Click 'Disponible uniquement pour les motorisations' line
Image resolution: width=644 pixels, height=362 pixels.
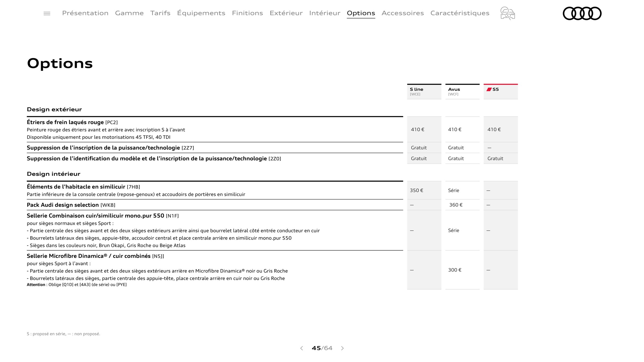tap(98, 137)
